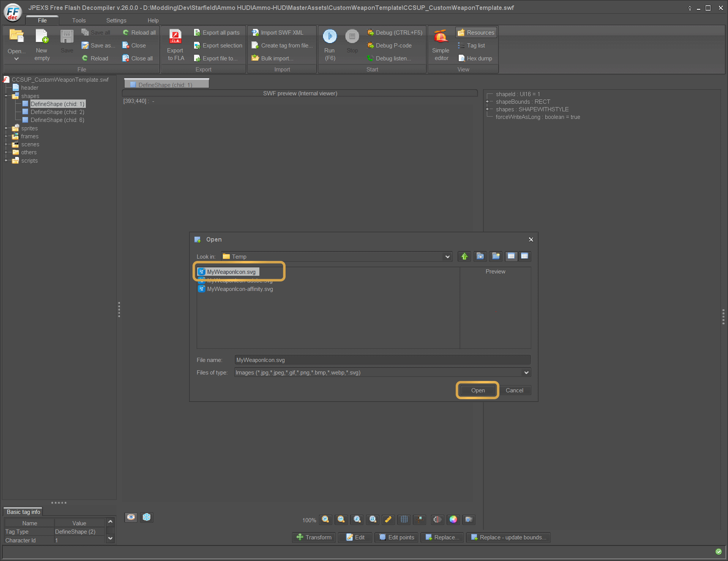728x561 pixels.
Task: Click the Transform button
Action: click(x=314, y=537)
